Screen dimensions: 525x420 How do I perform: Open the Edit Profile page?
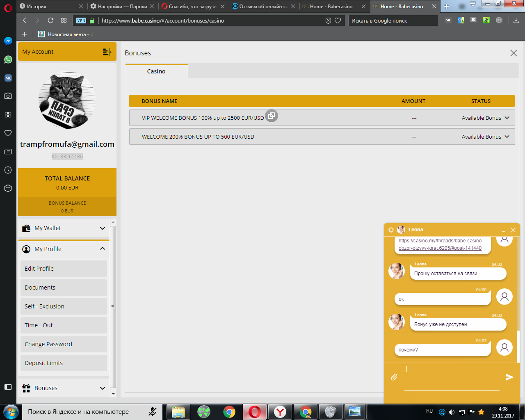coord(64,269)
